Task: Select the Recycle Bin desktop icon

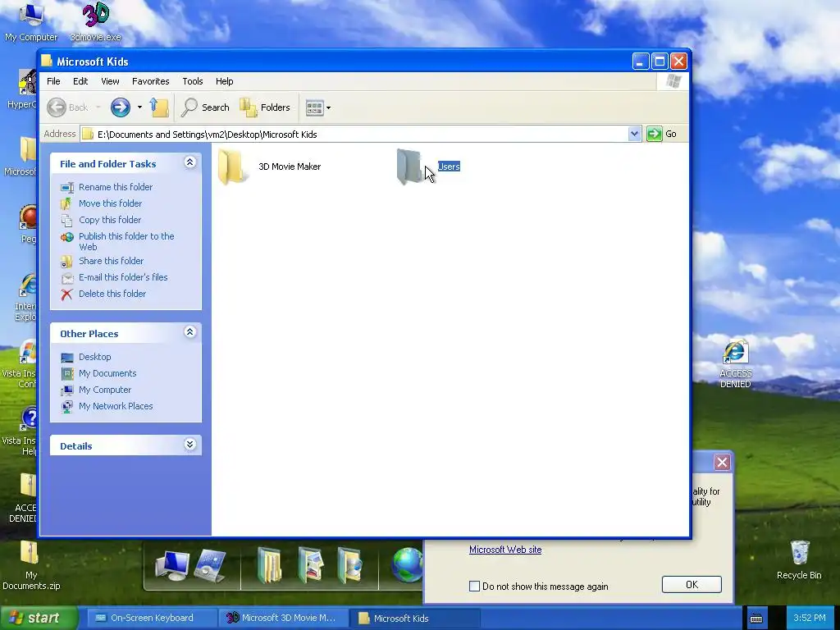Action: click(x=799, y=559)
